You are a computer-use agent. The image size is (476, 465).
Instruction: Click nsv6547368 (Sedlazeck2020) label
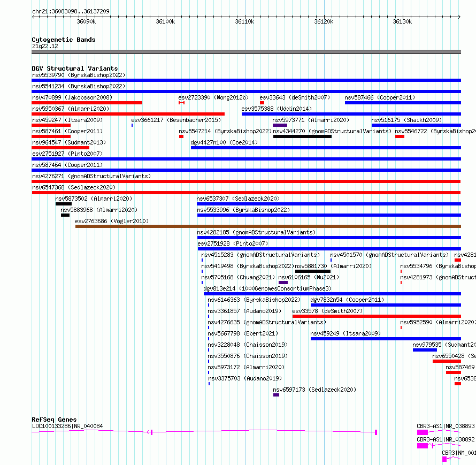click(x=74, y=187)
